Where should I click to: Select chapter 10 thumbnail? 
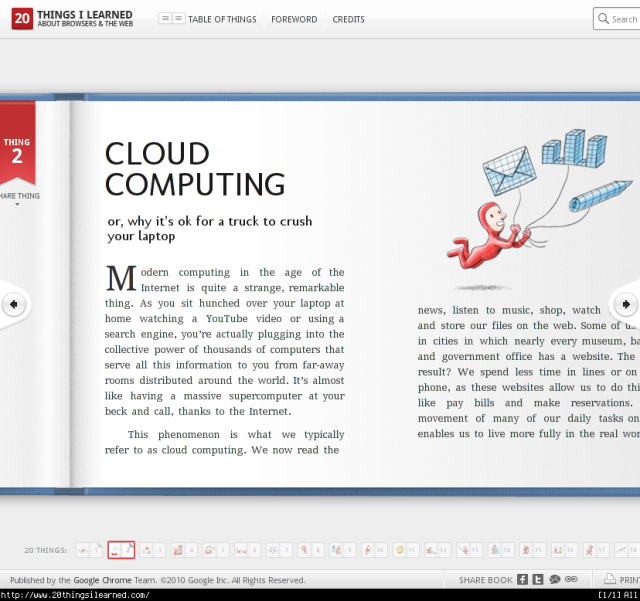click(374, 550)
